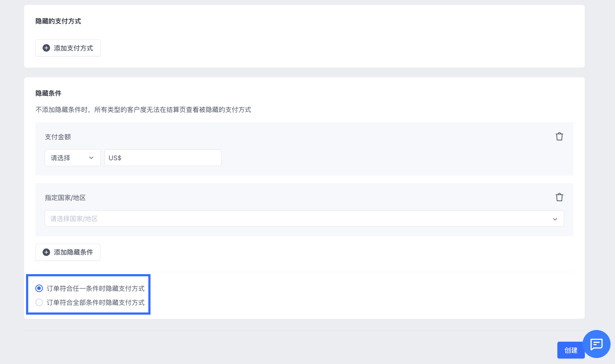
Task: Open the live chat support bubble
Action: pyautogui.click(x=596, y=344)
